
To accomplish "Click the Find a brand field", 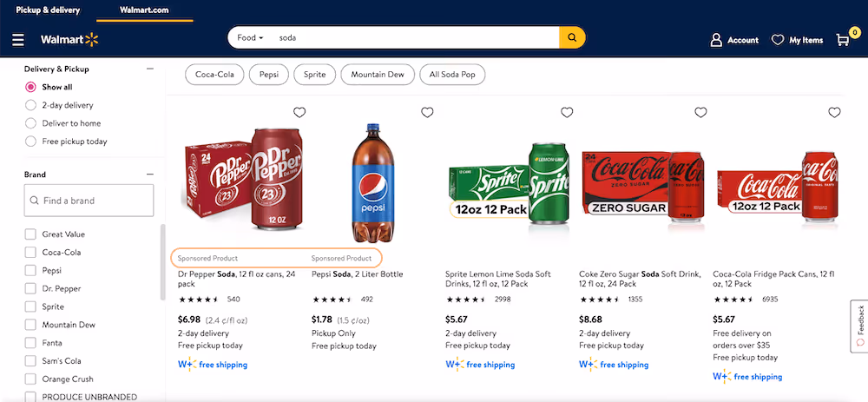I will pyautogui.click(x=89, y=201).
